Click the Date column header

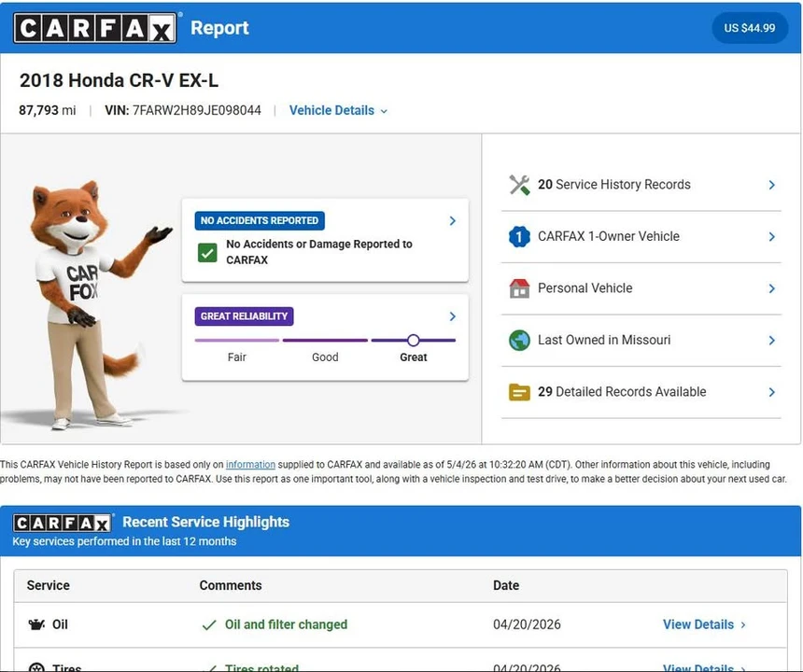pyautogui.click(x=506, y=585)
